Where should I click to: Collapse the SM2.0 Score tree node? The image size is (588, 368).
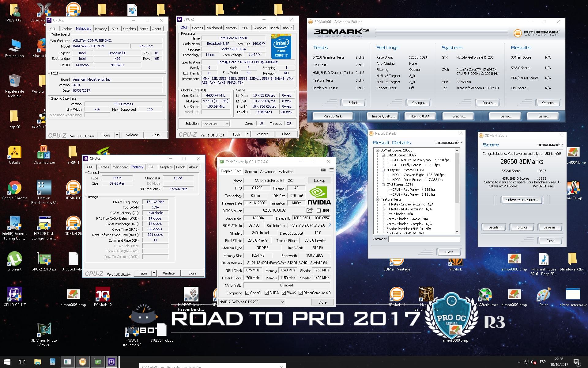click(383, 155)
